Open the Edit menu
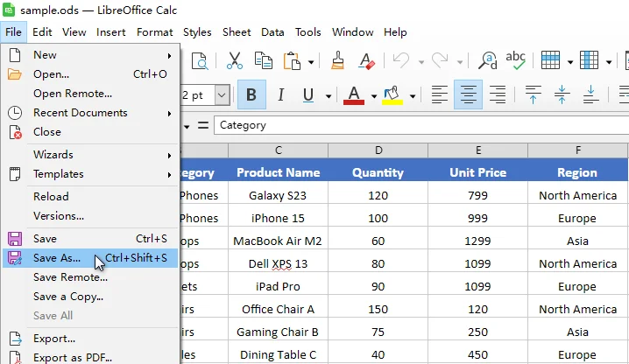The width and height of the screenshot is (629, 364). (42, 32)
